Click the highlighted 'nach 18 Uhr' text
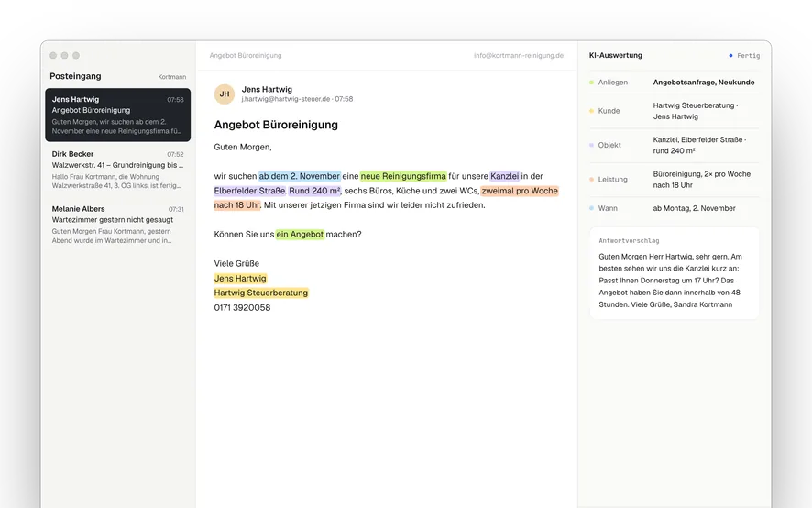 pos(237,205)
